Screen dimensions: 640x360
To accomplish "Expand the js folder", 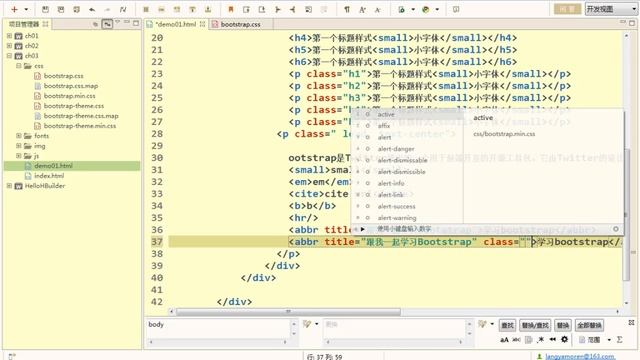I will [x=19, y=156].
